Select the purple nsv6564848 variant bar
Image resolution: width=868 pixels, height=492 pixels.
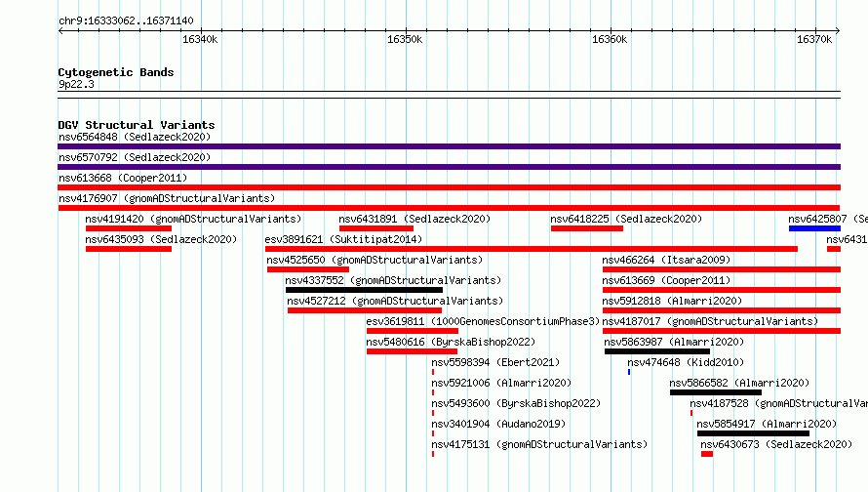coord(449,146)
